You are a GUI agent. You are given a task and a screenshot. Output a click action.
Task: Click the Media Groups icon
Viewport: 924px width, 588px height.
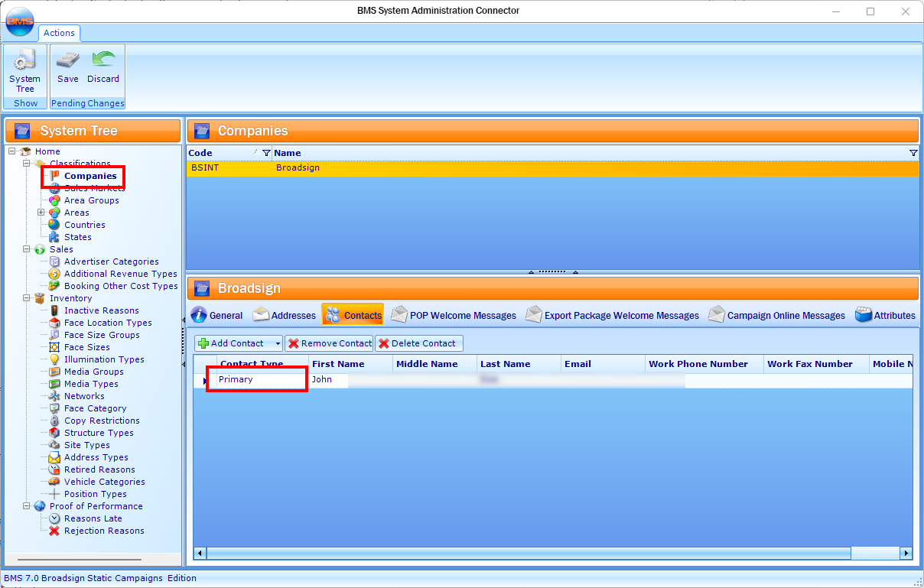pyautogui.click(x=54, y=372)
